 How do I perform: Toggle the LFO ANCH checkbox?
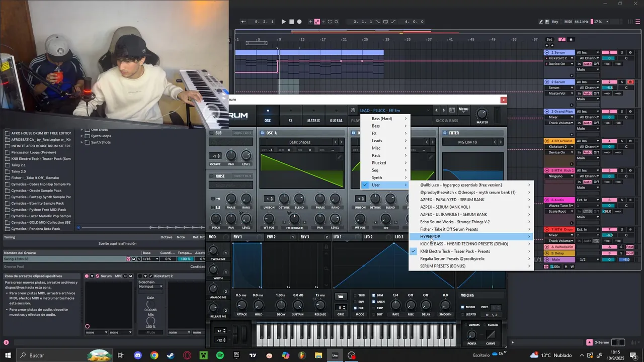pyautogui.click(x=373, y=302)
